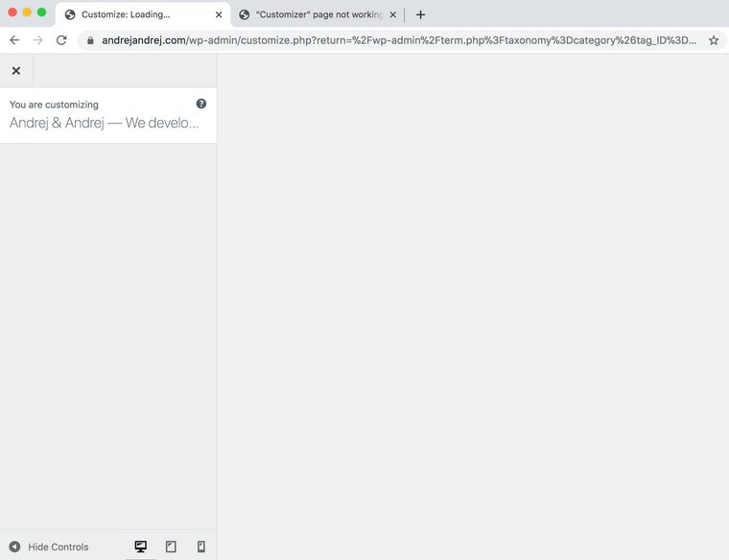The image size is (729, 560).
Task: Close the WordPress Customizer with X
Action: [16, 71]
